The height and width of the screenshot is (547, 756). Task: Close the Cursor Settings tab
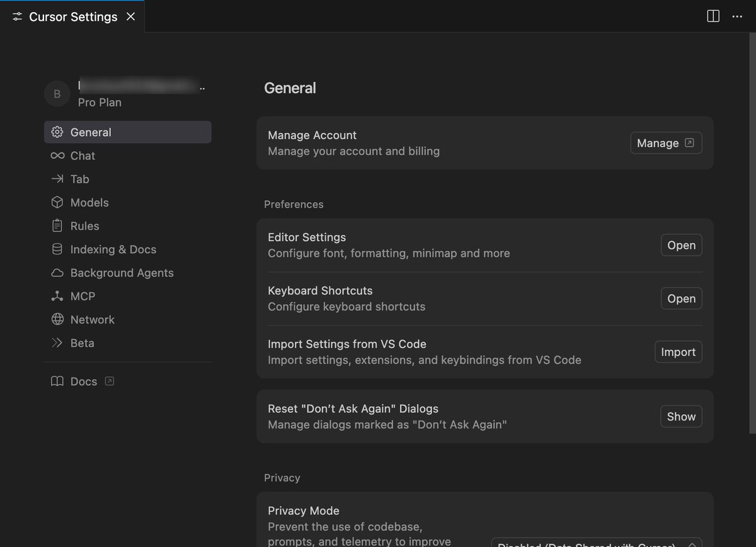(131, 16)
